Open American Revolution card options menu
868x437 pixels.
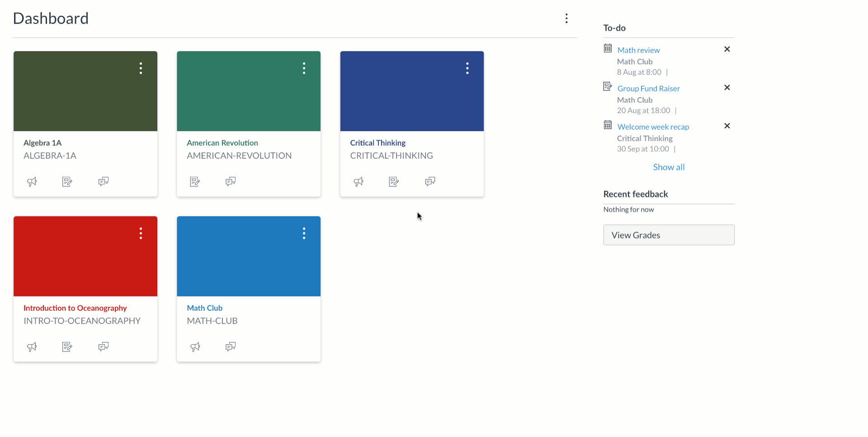click(304, 68)
